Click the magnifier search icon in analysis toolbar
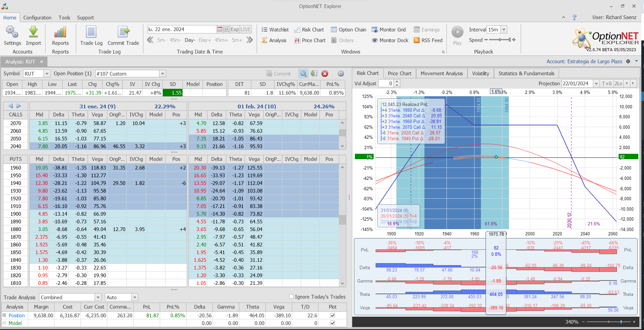Image resolution: width=644 pixels, height=330 pixels. click(303, 74)
